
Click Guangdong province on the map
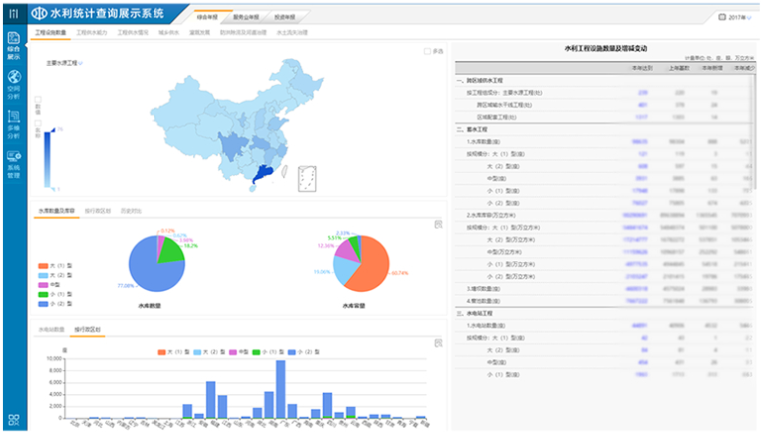coord(263,176)
